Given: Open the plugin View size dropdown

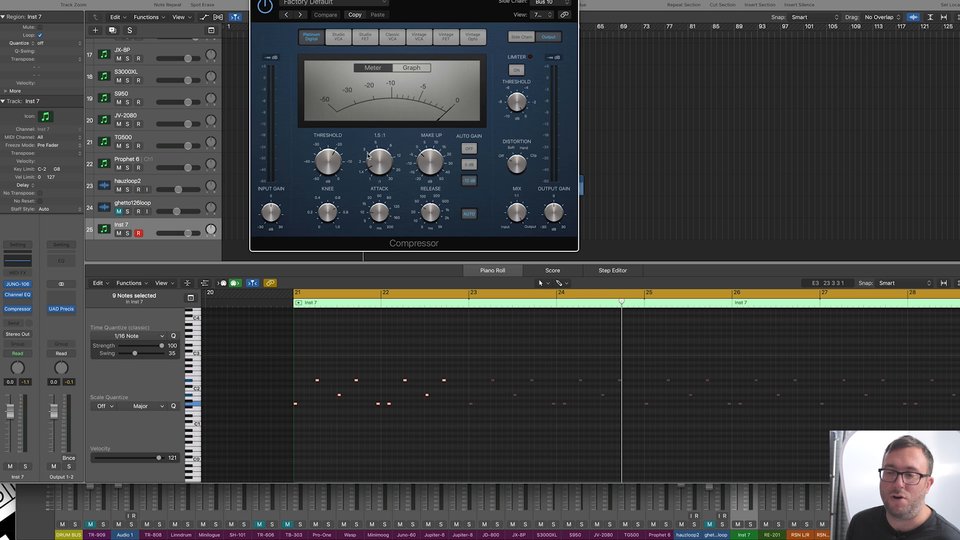Looking at the screenshot, I should click(542, 15).
